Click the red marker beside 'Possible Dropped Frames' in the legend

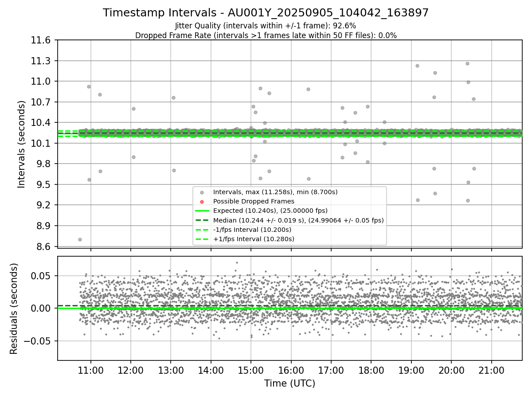pyautogui.click(x=202, y=202)
